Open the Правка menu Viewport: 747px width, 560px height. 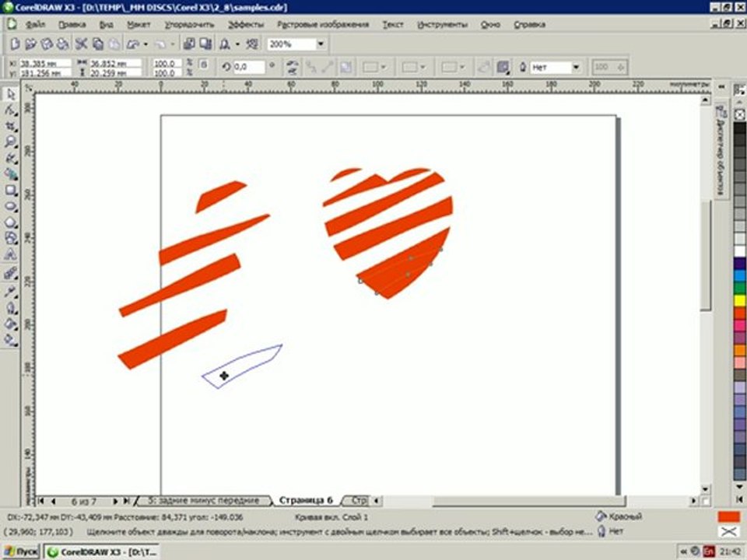(72, 24)
